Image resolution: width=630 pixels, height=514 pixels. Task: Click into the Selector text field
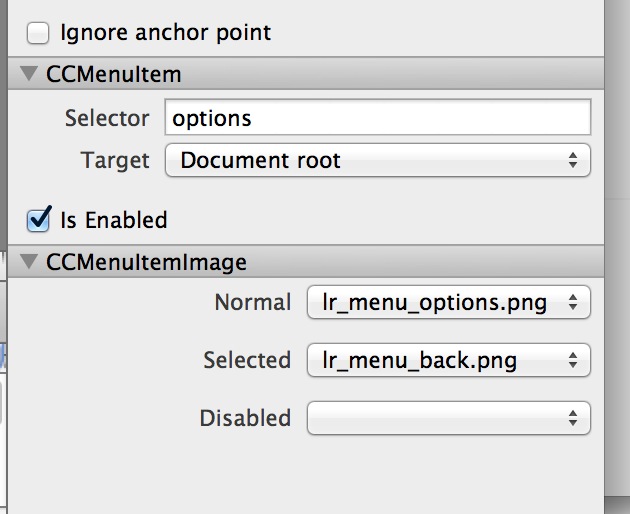(x=378, y=117)
